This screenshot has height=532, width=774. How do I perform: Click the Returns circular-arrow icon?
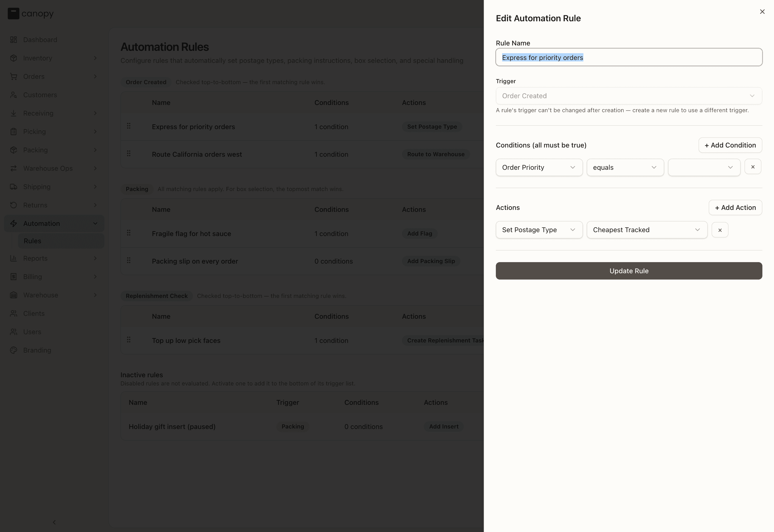14,205
